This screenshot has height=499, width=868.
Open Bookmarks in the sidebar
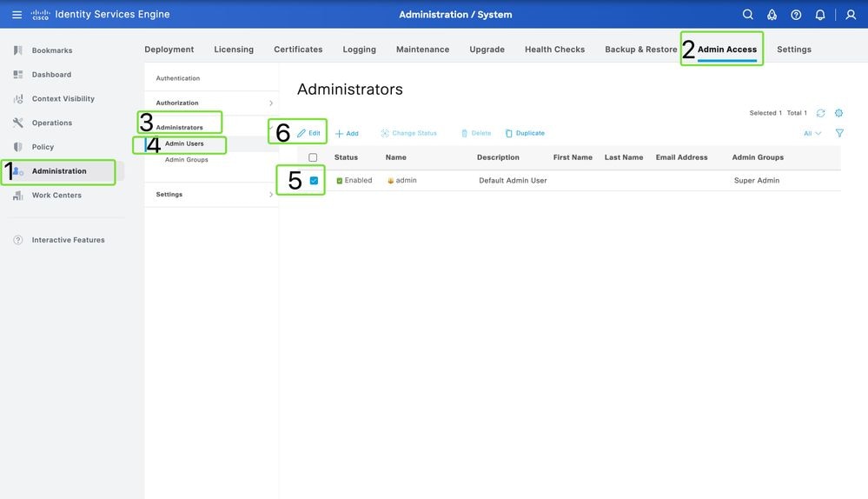click(x=52, y=50)
